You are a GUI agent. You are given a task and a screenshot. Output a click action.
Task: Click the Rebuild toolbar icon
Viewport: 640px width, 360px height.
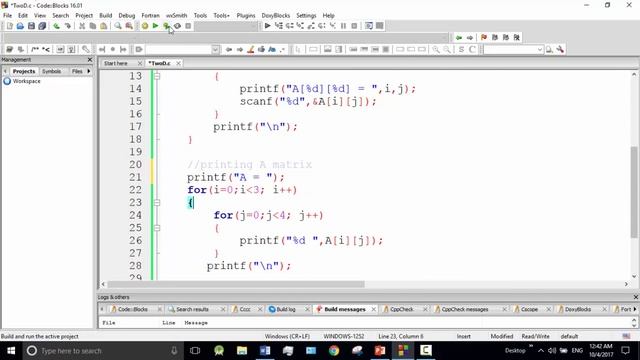(177, 26)
